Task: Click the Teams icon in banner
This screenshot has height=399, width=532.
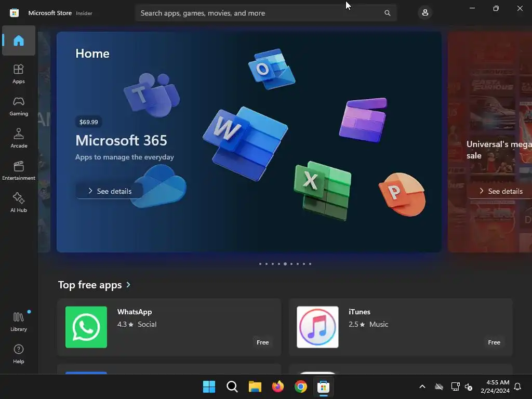Action: (x=152, y=95)
